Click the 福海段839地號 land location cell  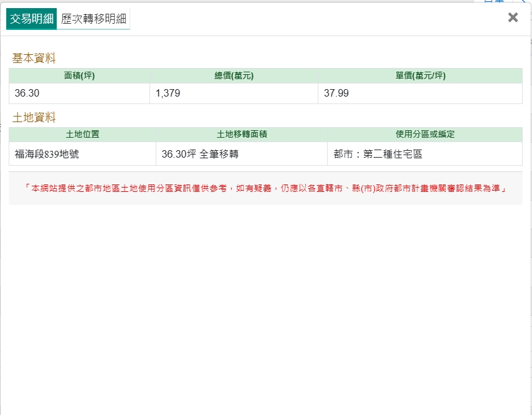point(47,154)
